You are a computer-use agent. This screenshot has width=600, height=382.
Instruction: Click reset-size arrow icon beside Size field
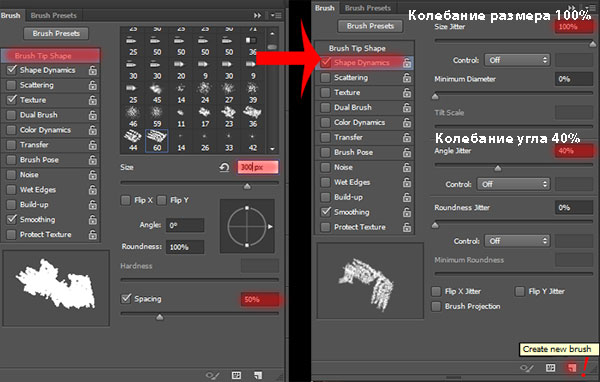point(224,167)
